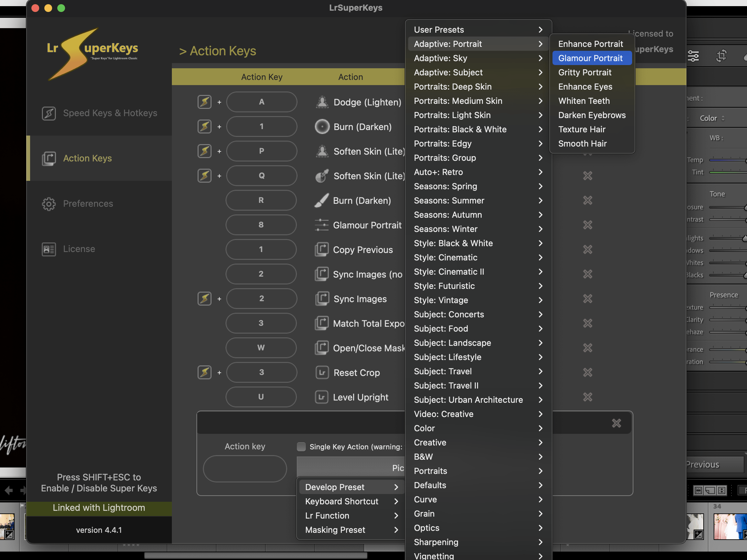Close the new action editor panel X
747x560 pixels.
616,423
